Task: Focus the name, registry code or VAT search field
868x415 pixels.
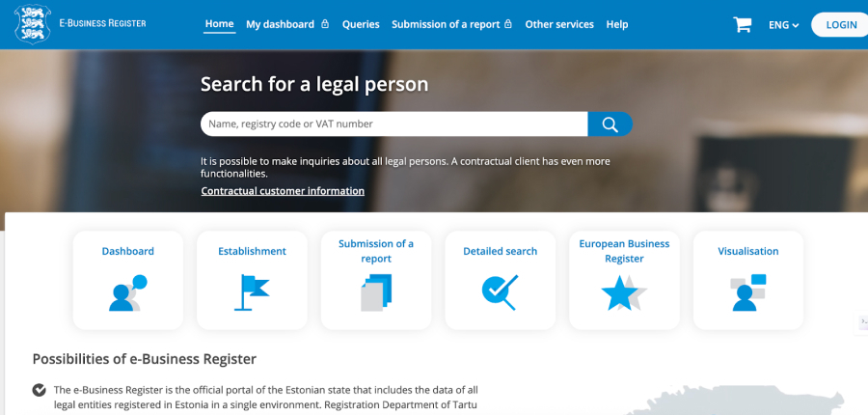Action: point(393,124)
